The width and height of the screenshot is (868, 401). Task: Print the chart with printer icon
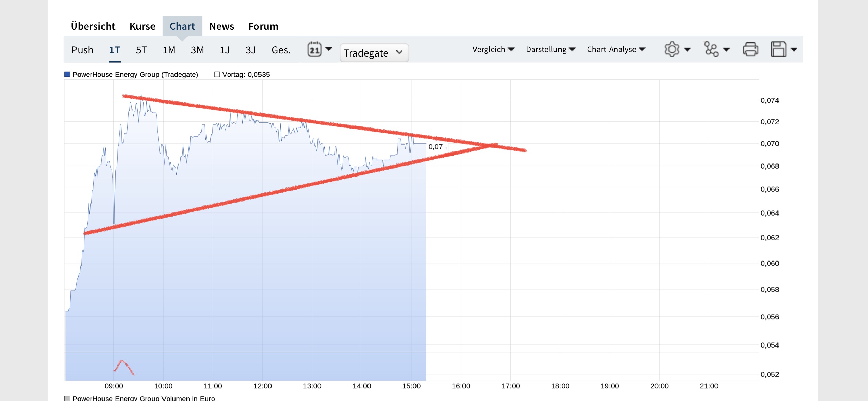coord(750,50)
